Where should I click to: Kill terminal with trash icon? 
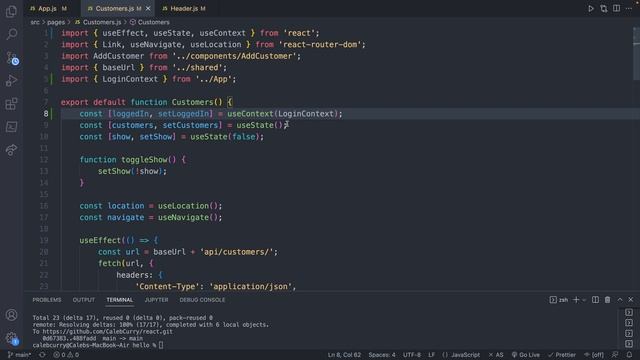[x=607, y=300]
